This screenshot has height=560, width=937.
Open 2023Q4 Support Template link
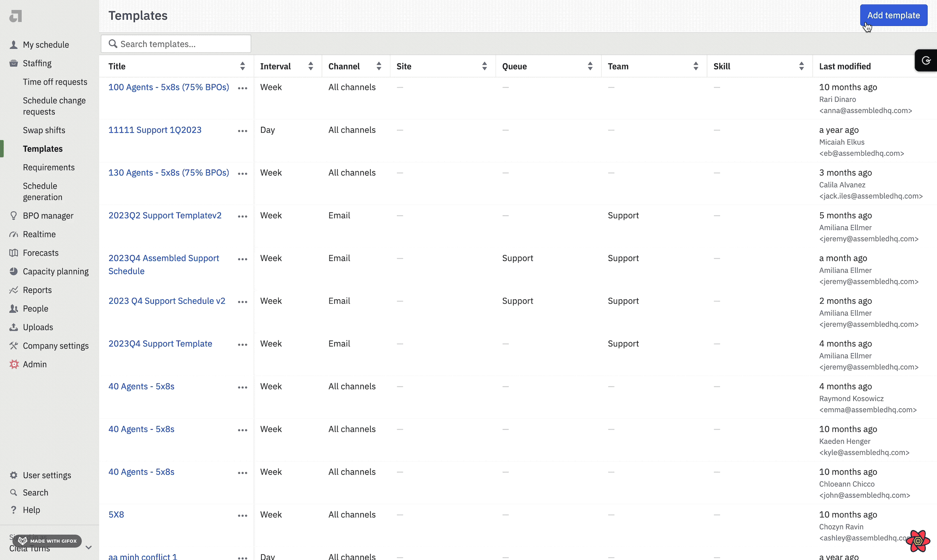160,344
